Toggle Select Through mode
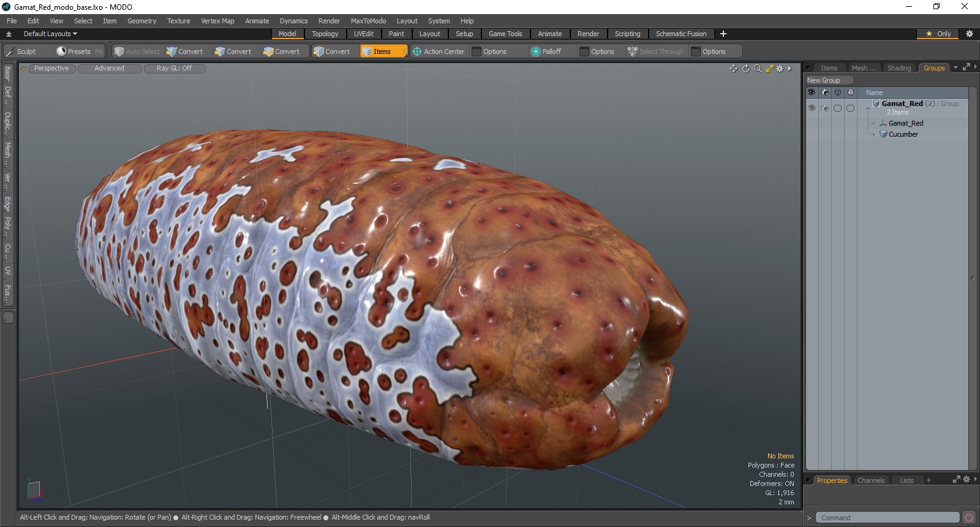This screenshot has width=980, height=527. click(x=656, y=51)
